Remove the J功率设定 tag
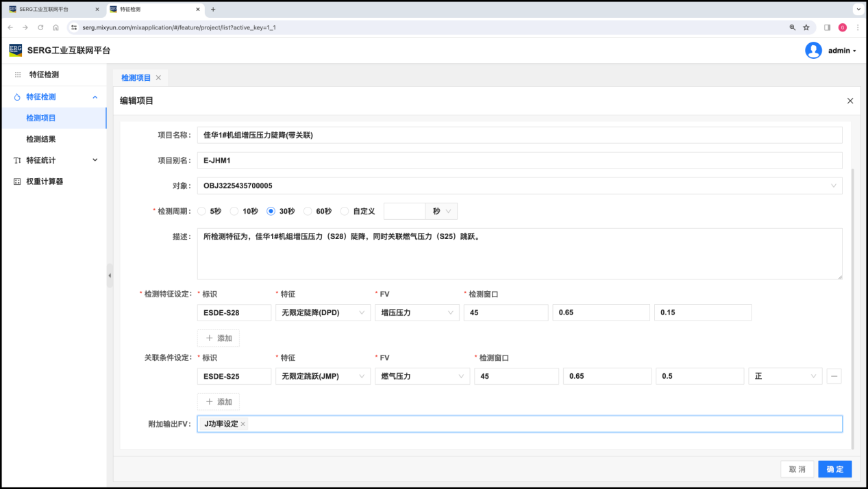The height and width of the screenshot is (489, 868). click(243, 424)
